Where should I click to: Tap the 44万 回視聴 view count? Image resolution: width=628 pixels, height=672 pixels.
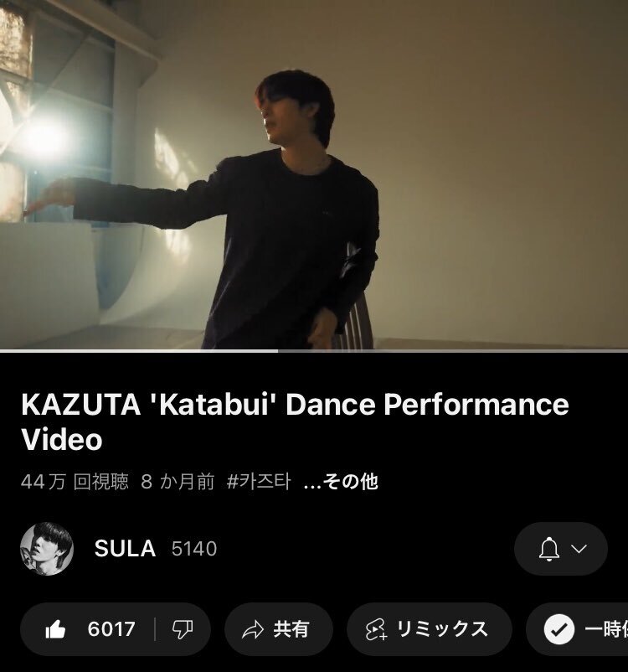tap(75, 482)
